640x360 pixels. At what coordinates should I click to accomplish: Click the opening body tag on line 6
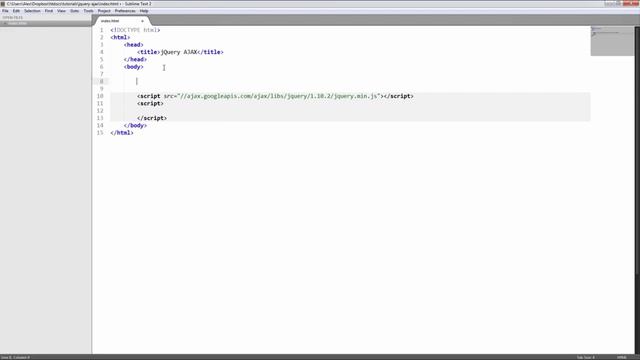[x=134, y=67]
